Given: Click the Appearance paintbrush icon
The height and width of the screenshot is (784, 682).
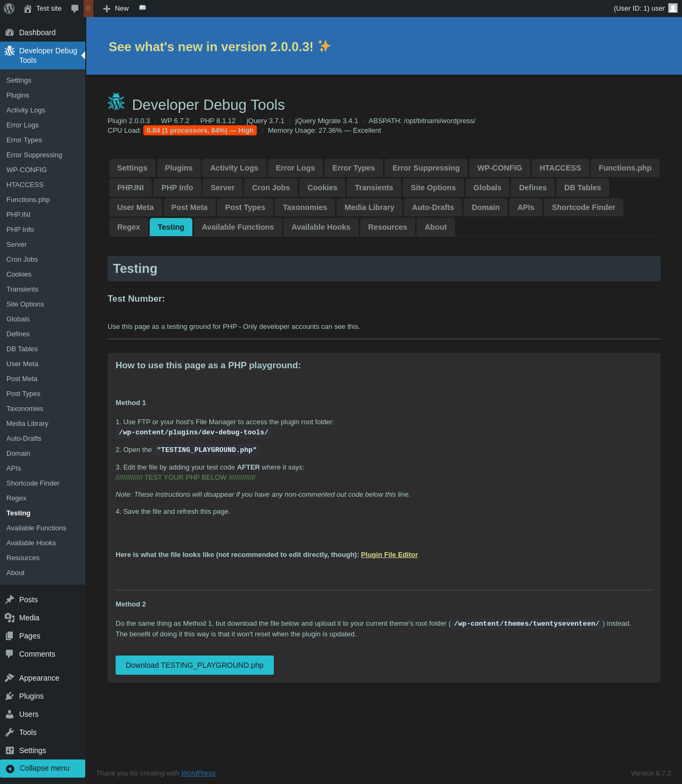Looking at the screenshot, I should point(10,678).
